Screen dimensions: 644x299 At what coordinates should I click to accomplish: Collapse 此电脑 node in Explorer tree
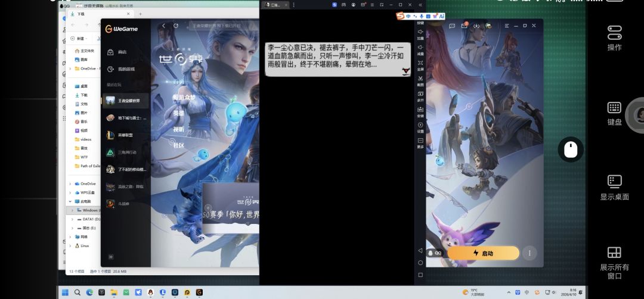click(70, 201)
